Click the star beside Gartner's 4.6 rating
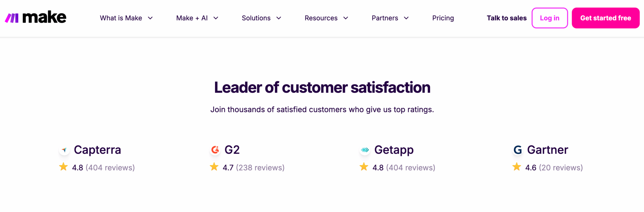Image resolution: width=644 pixels, height=212 pixels. pyautogui.click(x=517, y=167)
